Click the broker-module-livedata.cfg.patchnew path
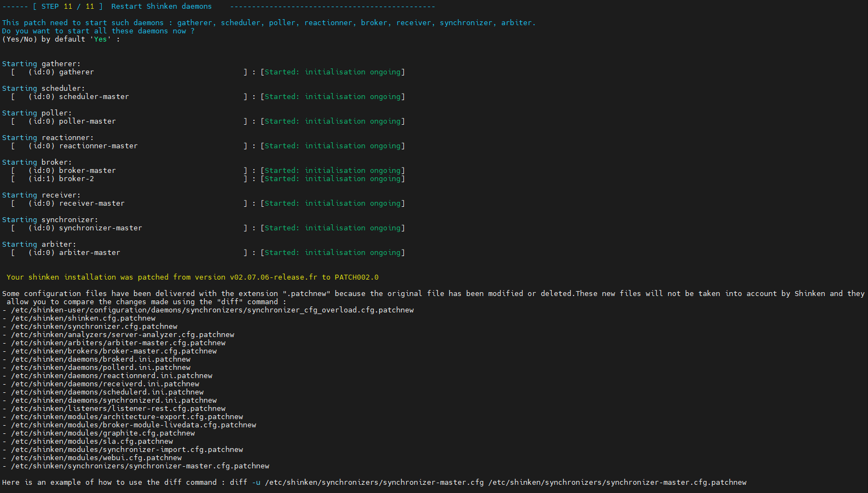Viewport: 868px width, 493px height. tap(134, 425)
